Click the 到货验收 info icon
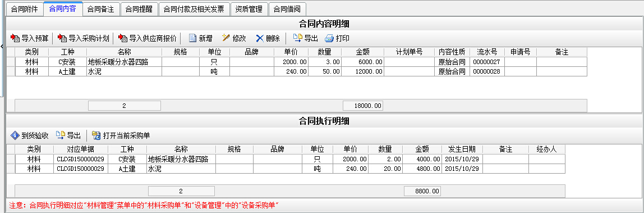 pos(15,135)
